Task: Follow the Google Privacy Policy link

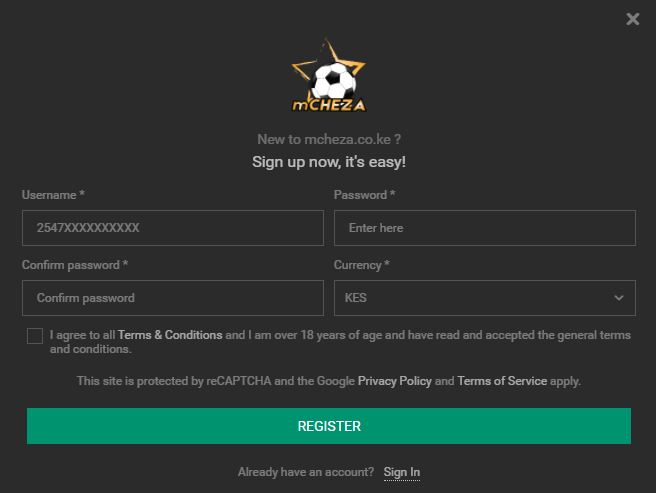Action: (x=395, y=381)
